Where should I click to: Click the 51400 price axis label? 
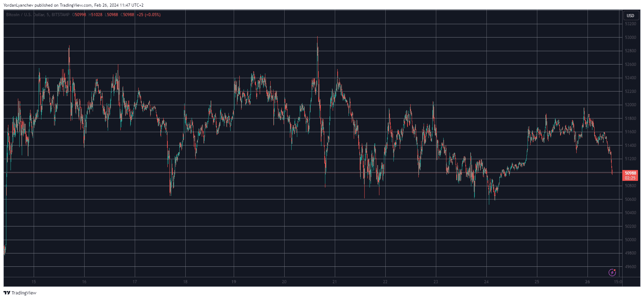point(630,145)
